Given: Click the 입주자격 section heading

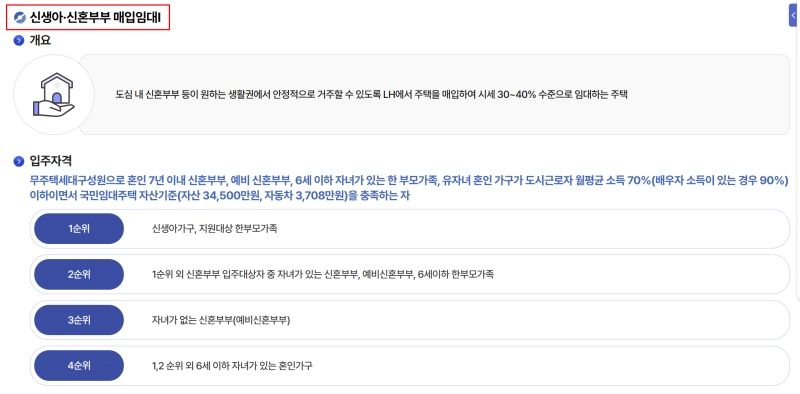Looking at the screenshot, I should [x=51, y=162].
